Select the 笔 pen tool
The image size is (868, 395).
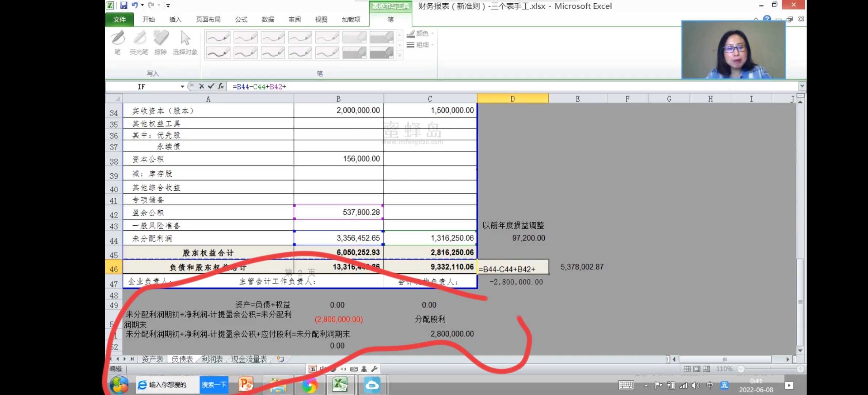click(118, 42)
